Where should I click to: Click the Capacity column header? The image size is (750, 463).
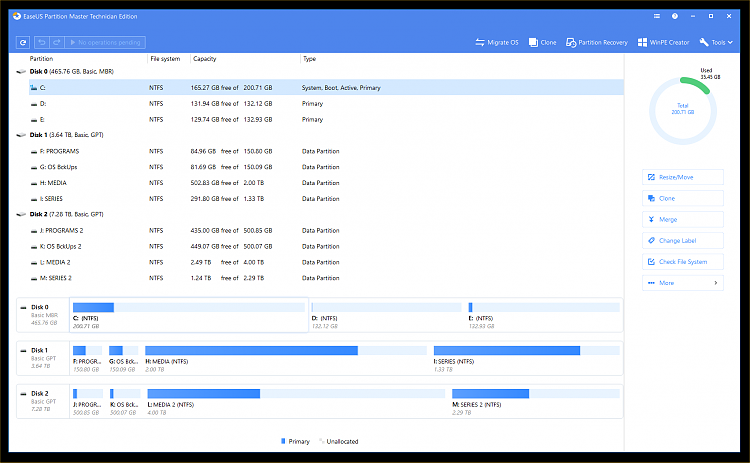click(205, 59)
